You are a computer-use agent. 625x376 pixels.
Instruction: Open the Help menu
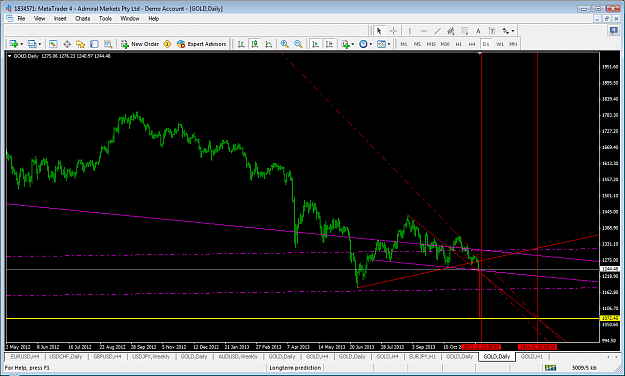pos(153,18)
